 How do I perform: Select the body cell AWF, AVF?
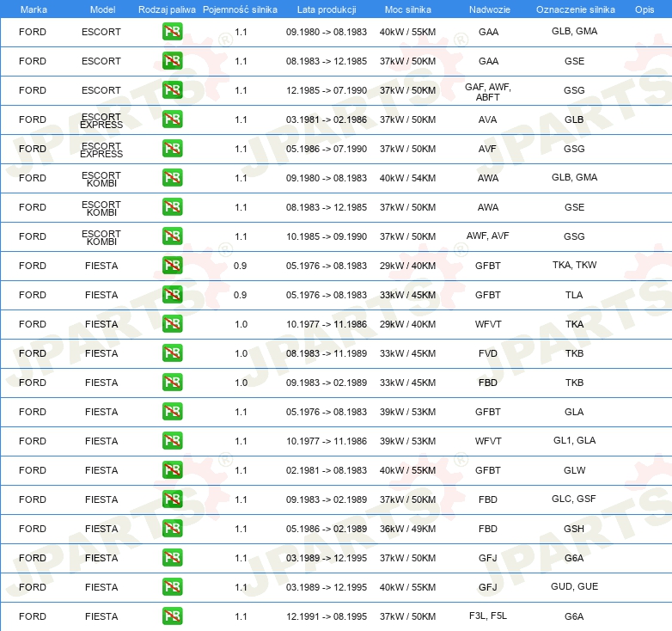click(488, 236)
